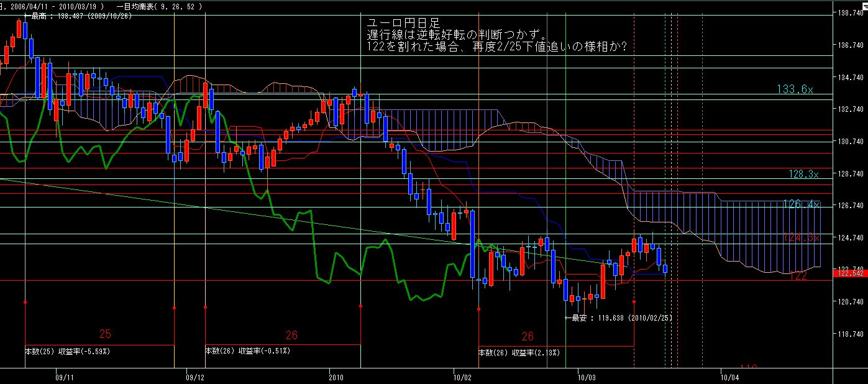The image size is (868, 384).
Task: Click the 10/02 date axis label
Action: [x=463, y=377]
